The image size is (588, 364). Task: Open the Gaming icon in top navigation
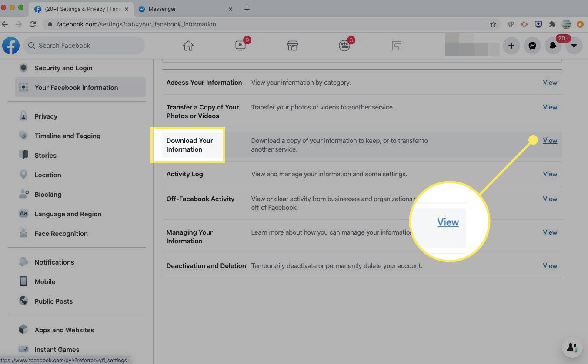pyautogui.click(x=396, y=46)
